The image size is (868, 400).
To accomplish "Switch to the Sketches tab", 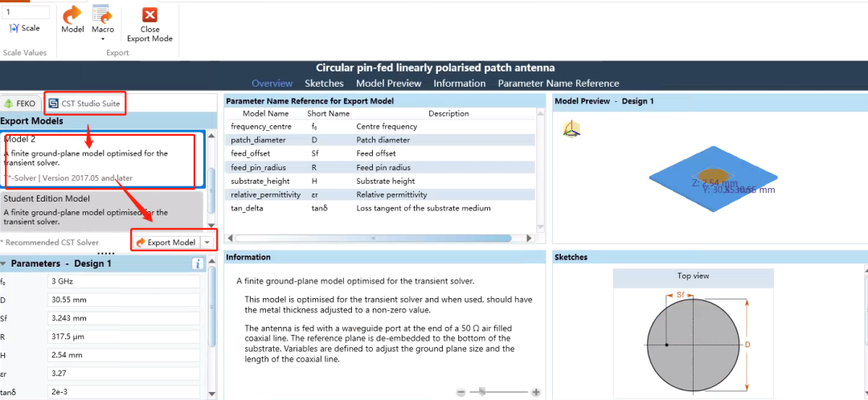I will [324, 84].
